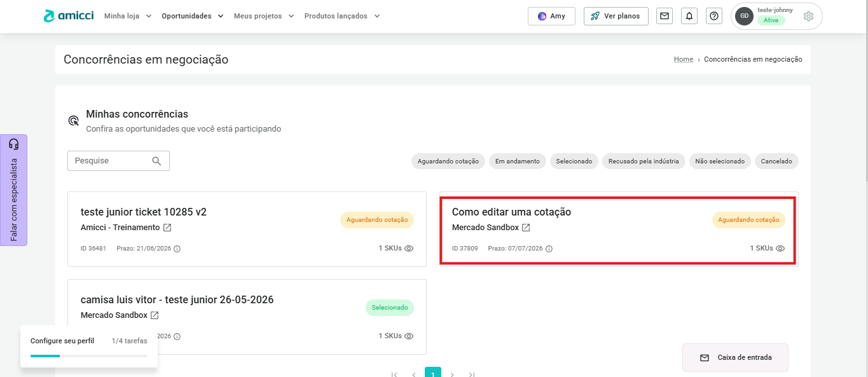Click the Ver planos button
The height and width of the screenshot is (377, 868).
[x=616, y=16]
